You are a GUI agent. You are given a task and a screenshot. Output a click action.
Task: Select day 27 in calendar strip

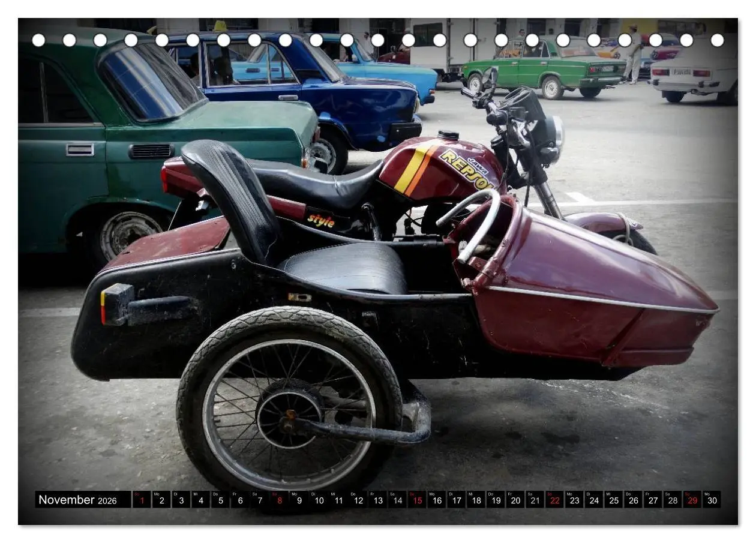[x=653, y=499]
